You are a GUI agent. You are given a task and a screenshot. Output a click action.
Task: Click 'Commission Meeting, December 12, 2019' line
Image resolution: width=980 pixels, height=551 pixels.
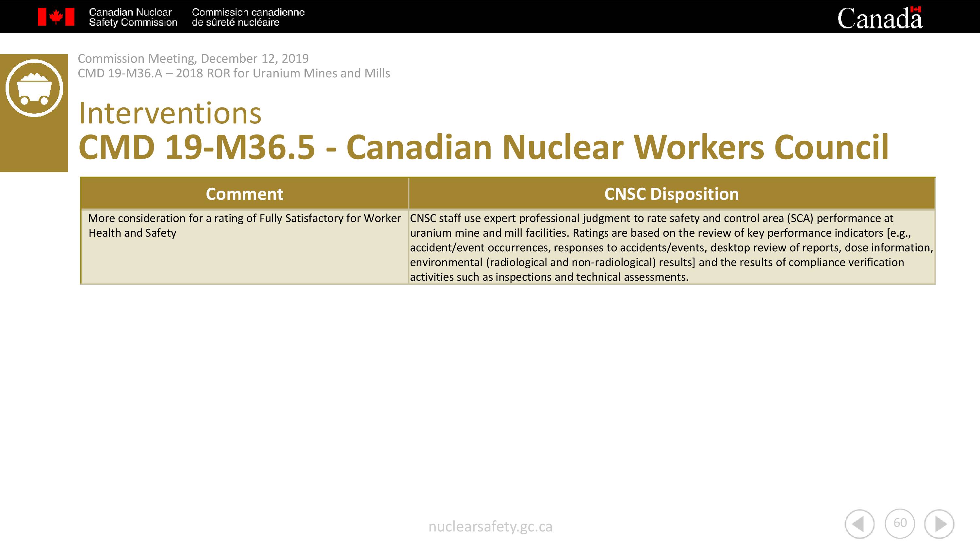[193, 58]
